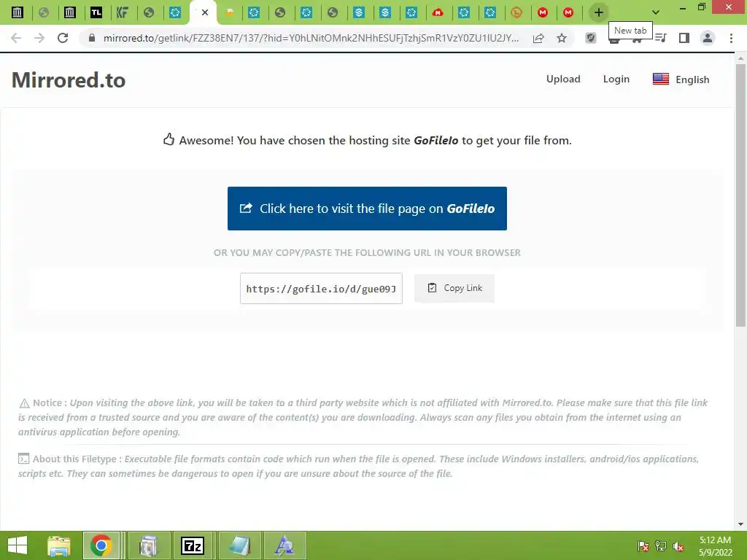Go back to the previous page
Screen dimensions: 747x560
(16, 38)
